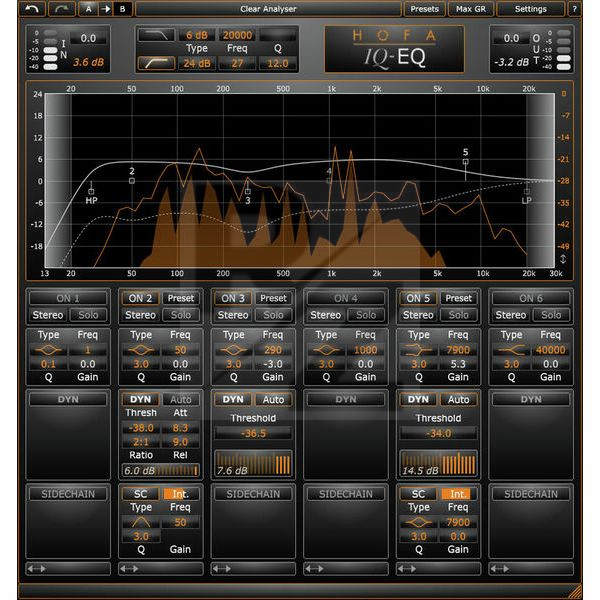Copy state A to B arrow
This screenshot has width=600, height=600.
click(x=105, y=9)
